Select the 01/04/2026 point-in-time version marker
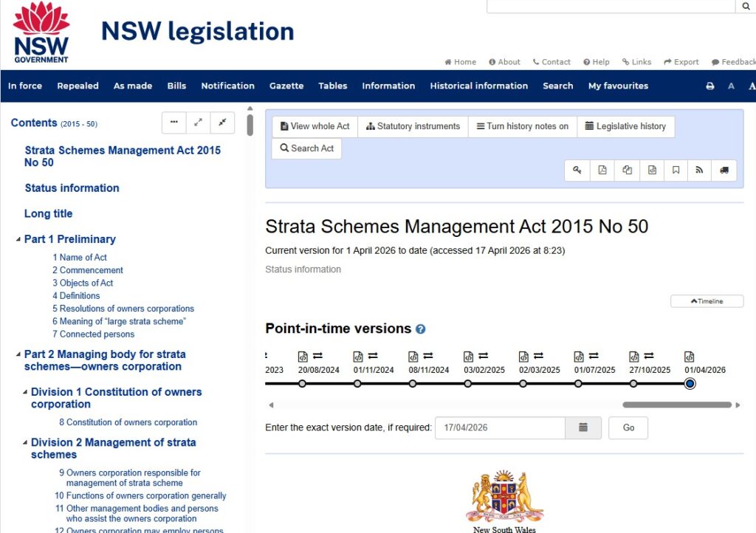 tap(690, 383)
